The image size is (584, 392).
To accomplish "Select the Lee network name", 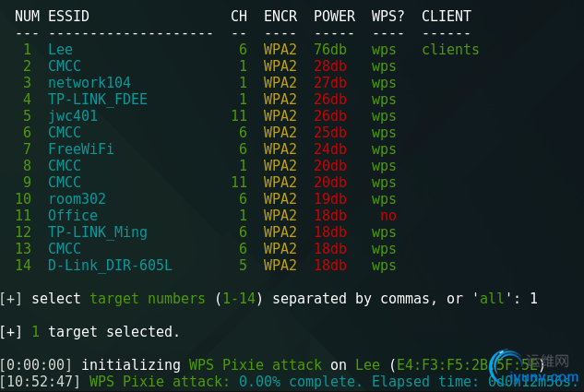I will [60, 49].
